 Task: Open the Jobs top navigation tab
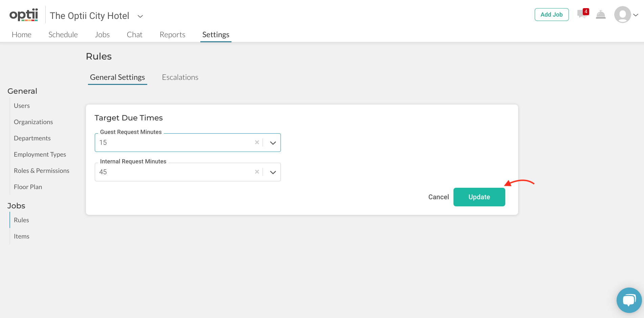point(102,35)
